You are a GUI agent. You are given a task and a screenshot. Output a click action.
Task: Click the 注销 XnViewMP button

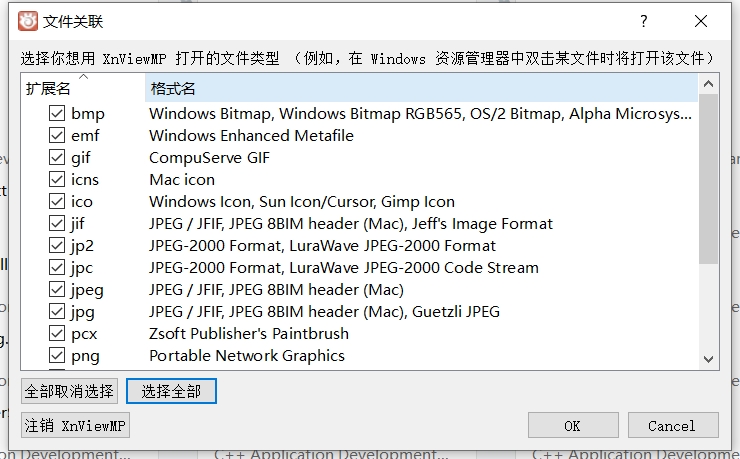click(76, 425)
